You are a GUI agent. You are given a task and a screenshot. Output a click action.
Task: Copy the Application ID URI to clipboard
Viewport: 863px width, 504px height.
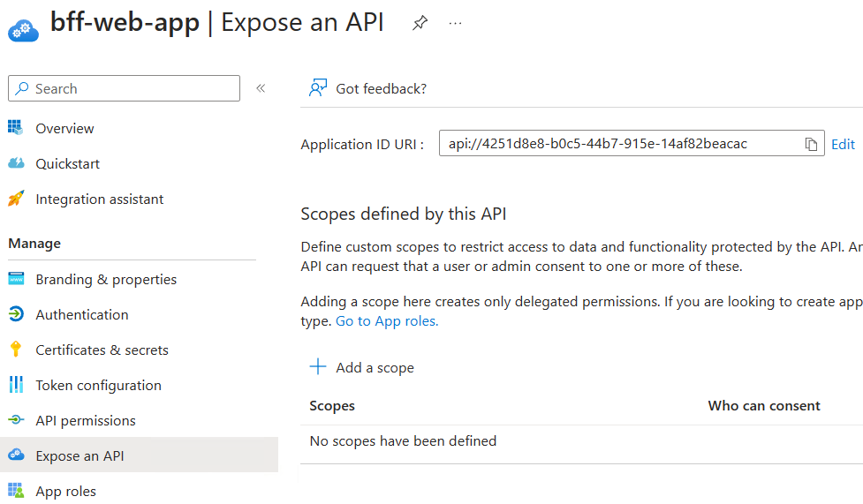pyautogui.click(x=811, y=144)
